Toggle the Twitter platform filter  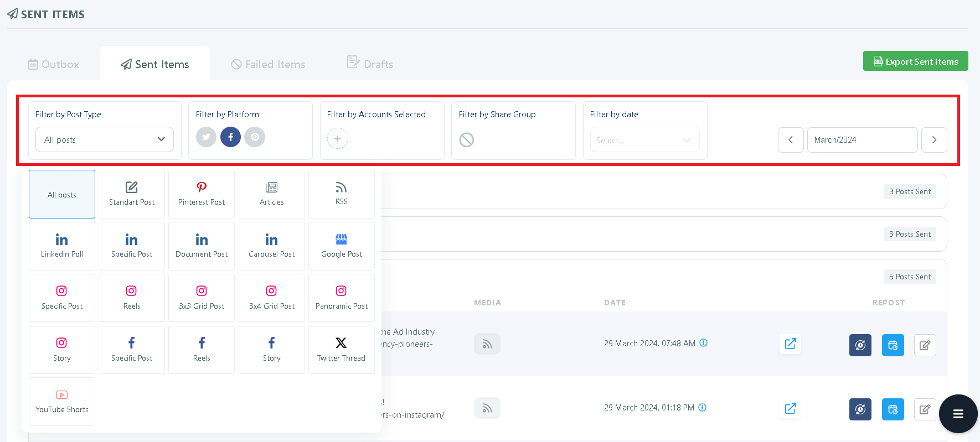[206, 137]
